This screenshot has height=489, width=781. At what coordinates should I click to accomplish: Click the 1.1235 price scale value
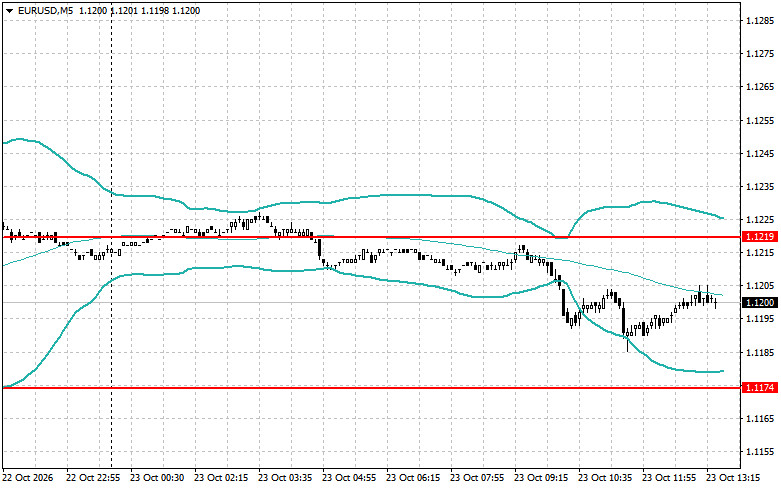point(760,187)
